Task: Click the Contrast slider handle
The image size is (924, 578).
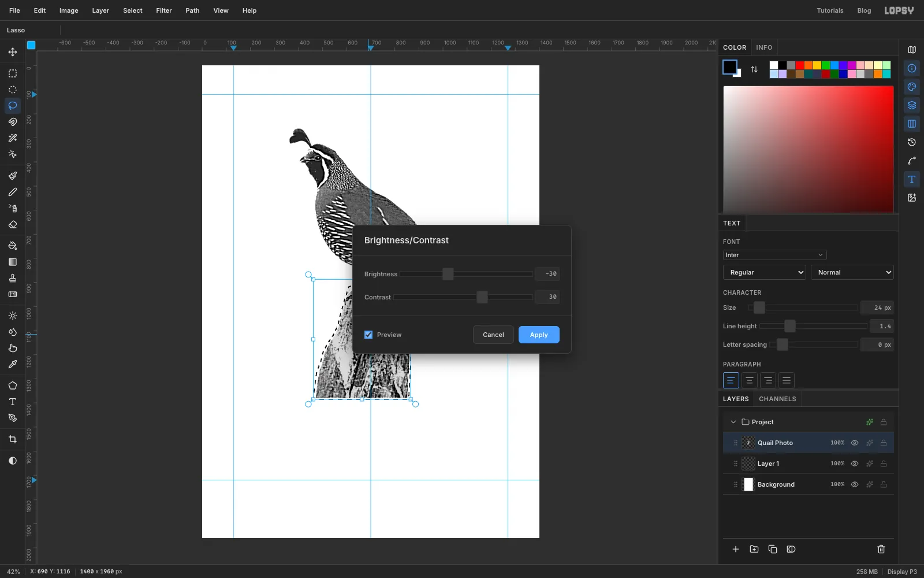Action: 482,297
